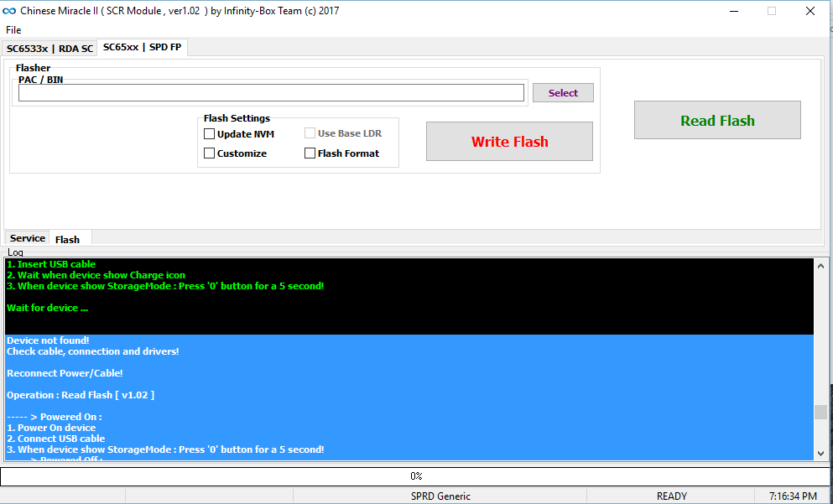Screen dimensions: 833x504
Task: Click 'Wait for device ...' log line
Action: 47,308
